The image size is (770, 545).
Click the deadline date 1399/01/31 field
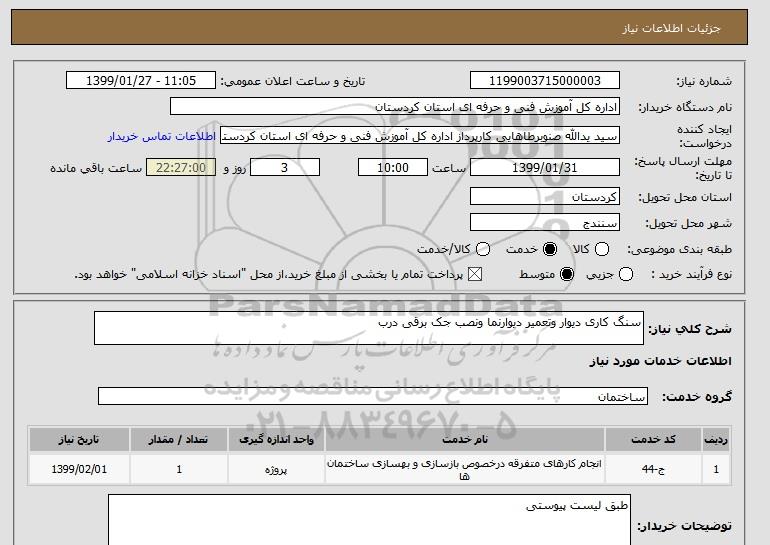545,167
